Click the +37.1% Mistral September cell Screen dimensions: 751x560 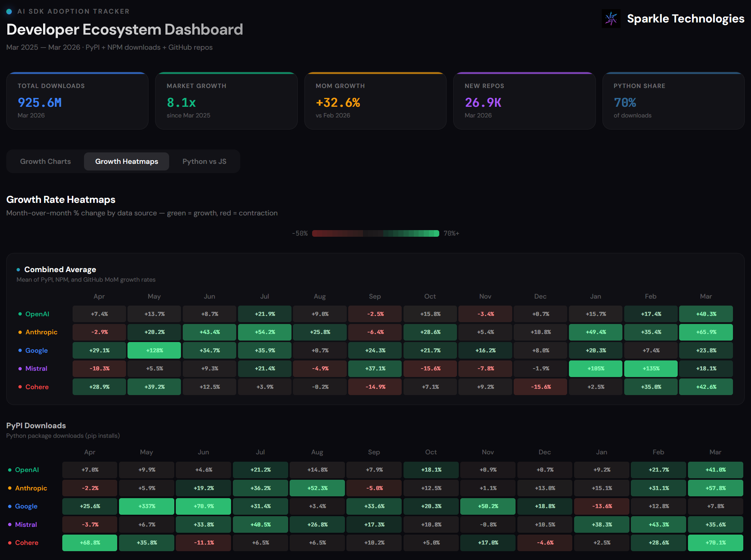[x=375, y=369]
